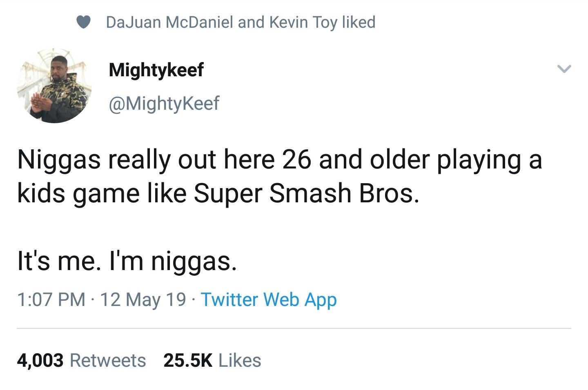Viewport: 588px width, 390px height.
Task: Expand the tweet options chevron
Action: click(564, 69)
